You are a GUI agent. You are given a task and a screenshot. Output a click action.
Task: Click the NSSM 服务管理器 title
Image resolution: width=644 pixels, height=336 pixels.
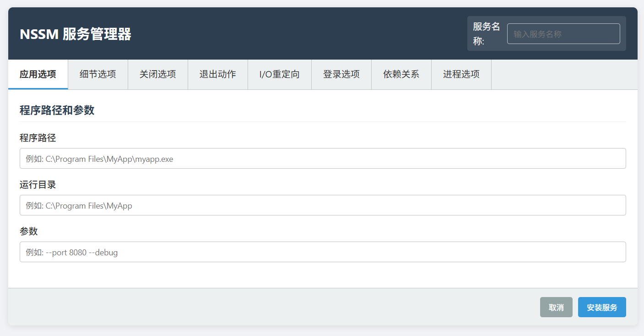click(76, 34)
